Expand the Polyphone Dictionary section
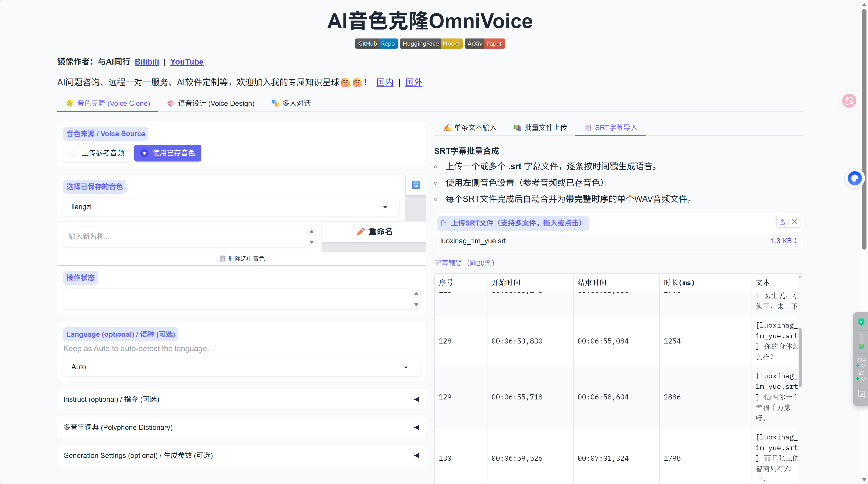This screenshot has width=868, height=484. [242, 428]
